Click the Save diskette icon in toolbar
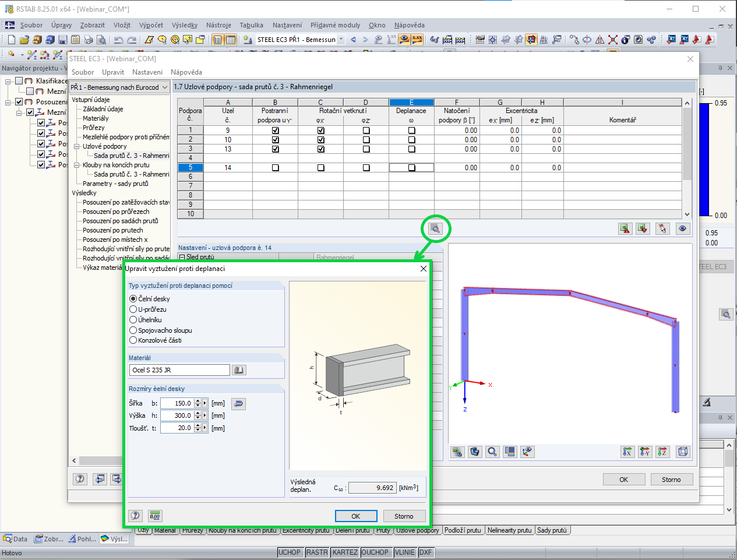Screen dimensions: 737x560 tap(62, 40)
